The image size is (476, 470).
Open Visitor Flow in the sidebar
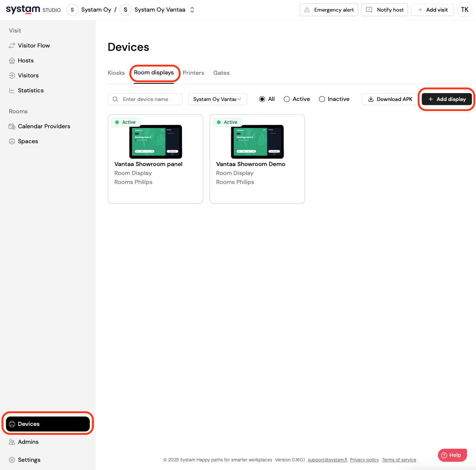(x=48, y=46)
